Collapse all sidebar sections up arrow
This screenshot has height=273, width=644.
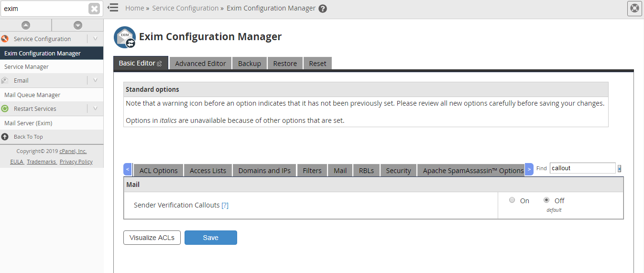26,25
